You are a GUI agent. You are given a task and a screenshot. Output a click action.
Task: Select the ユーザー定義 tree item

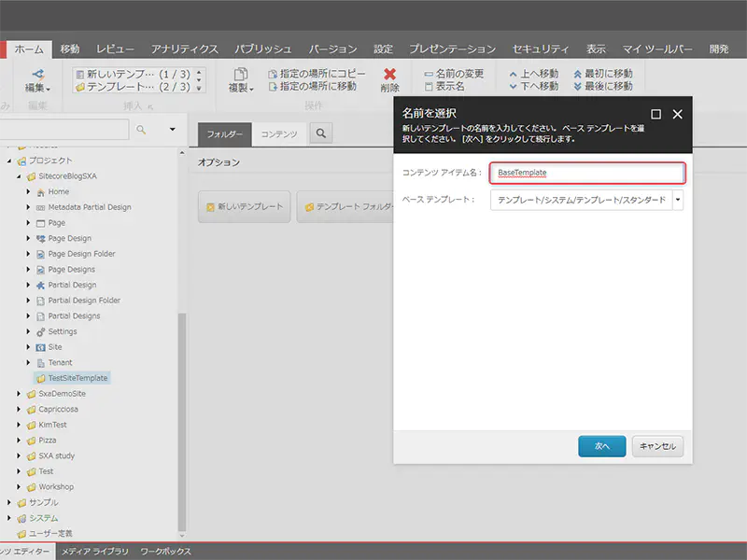tap(50, 533)
